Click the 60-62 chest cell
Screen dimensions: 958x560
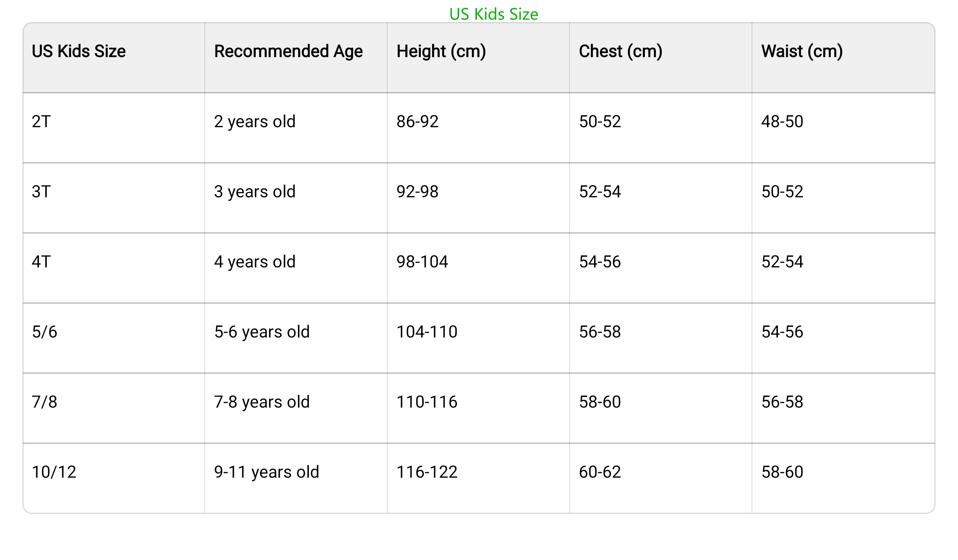pyautogui.click(x=661, y=478)
